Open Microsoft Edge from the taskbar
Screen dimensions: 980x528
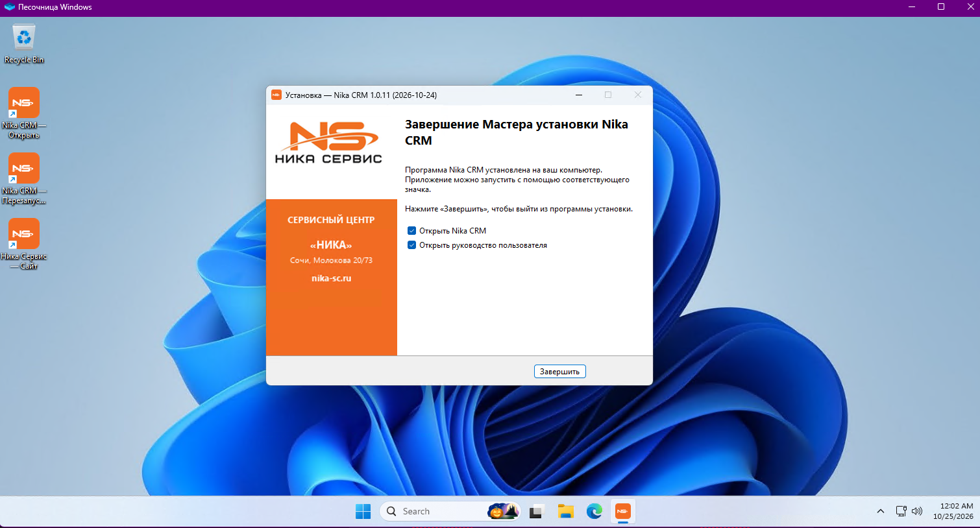tap(594, 511)
